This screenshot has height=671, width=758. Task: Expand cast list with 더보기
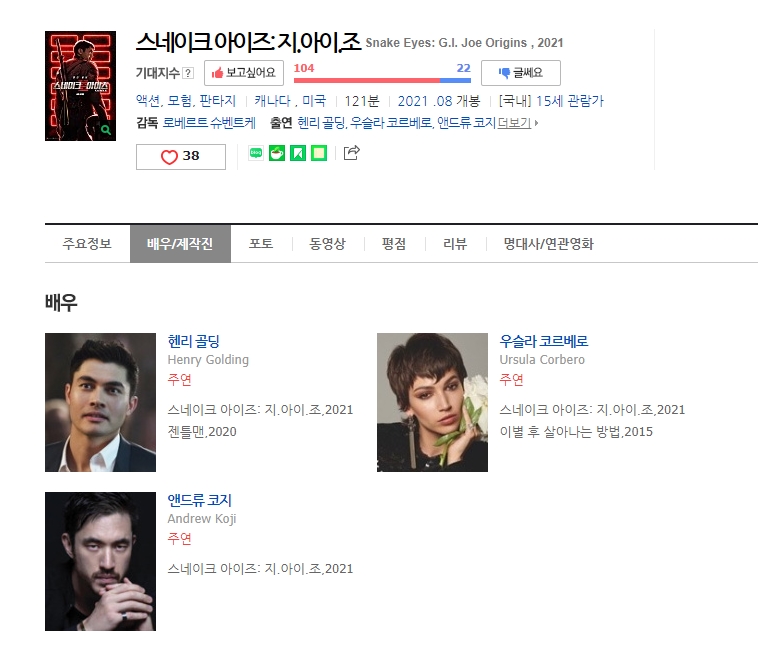point(517,123)
